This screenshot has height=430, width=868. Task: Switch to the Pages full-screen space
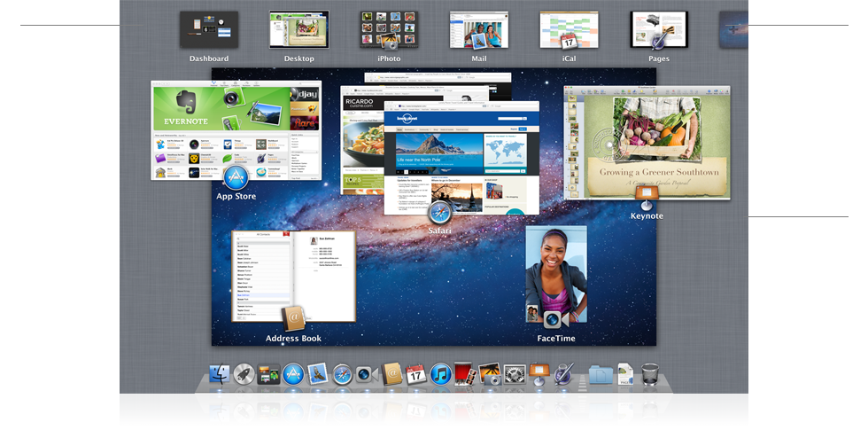coord(658,30)
